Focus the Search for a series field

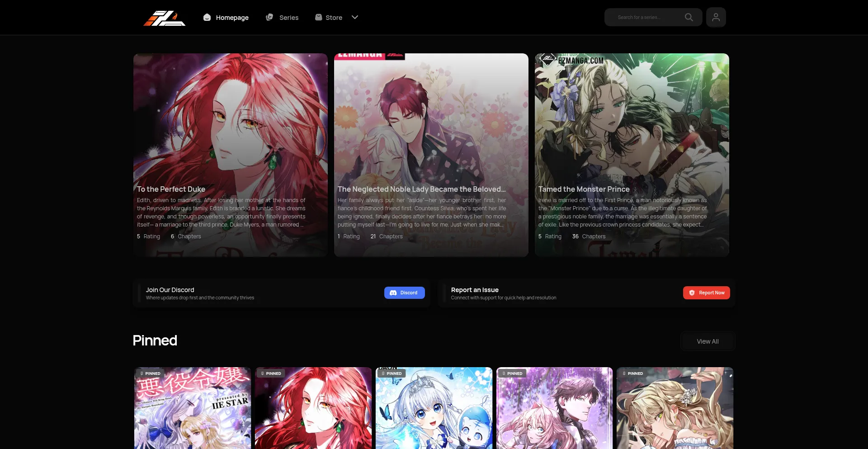tap(644, 17)
